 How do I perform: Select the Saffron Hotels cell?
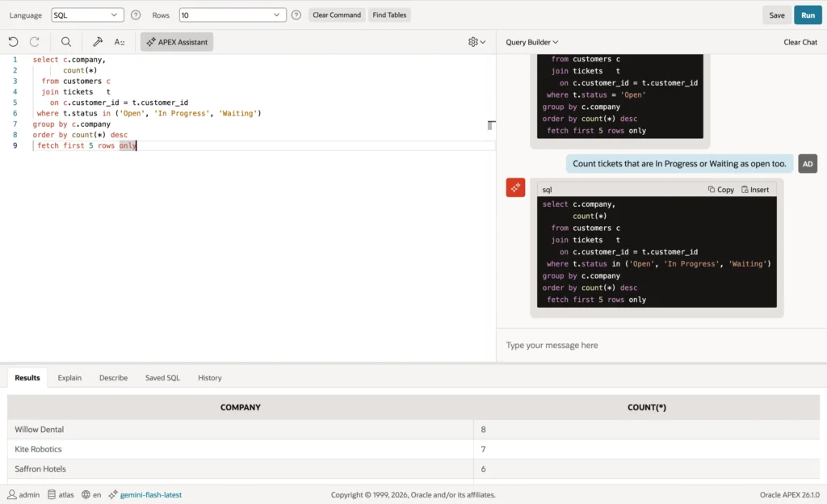point(241,468)
